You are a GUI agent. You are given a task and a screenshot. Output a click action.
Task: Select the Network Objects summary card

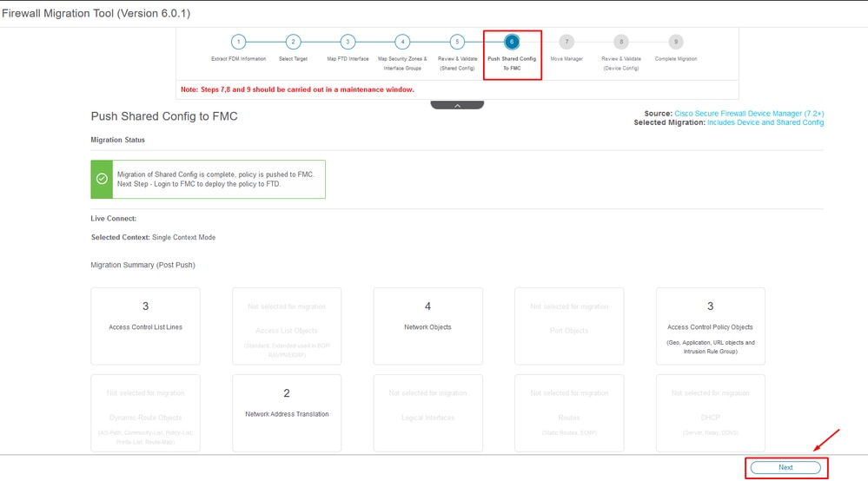click(x=427, y=326)
